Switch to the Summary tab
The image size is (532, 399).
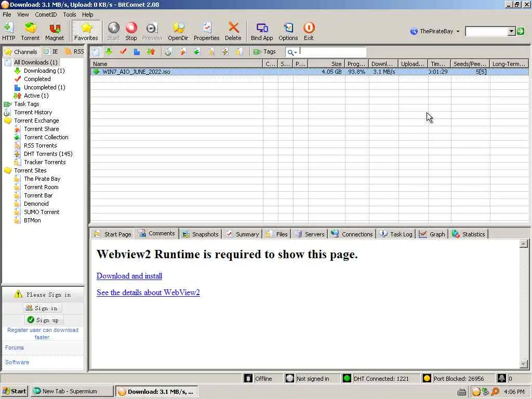(243, 234)
